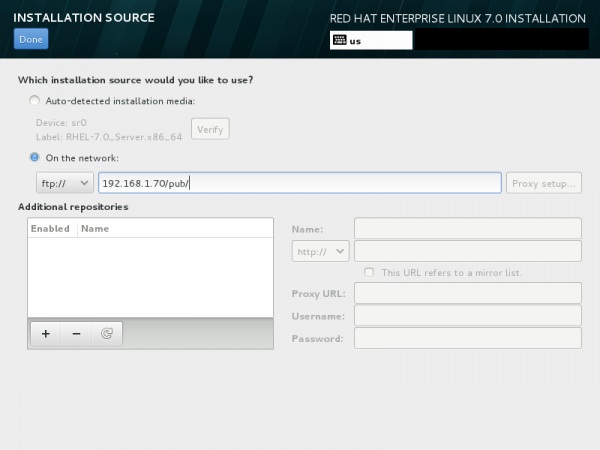Select the Username input field
This screenshot has width=600, height=450.
(x=468, y=316)
